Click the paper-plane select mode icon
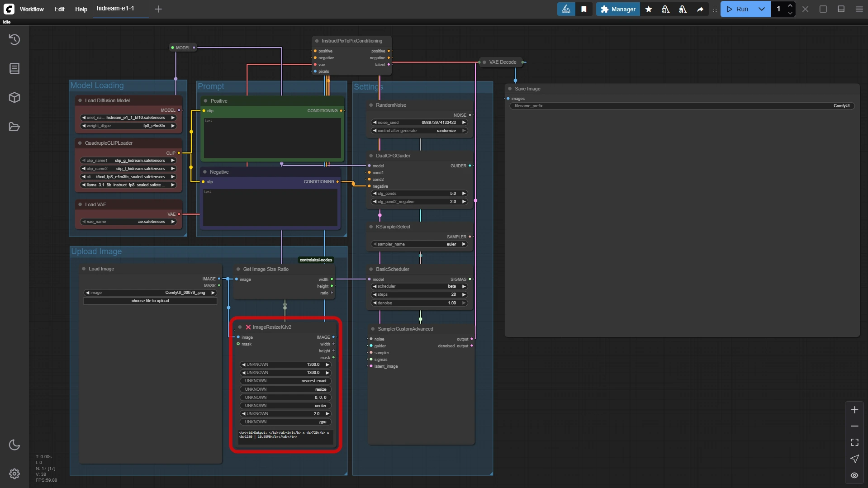Image resolution: width=868 pixels, height=488 pixels. (854, 459)
